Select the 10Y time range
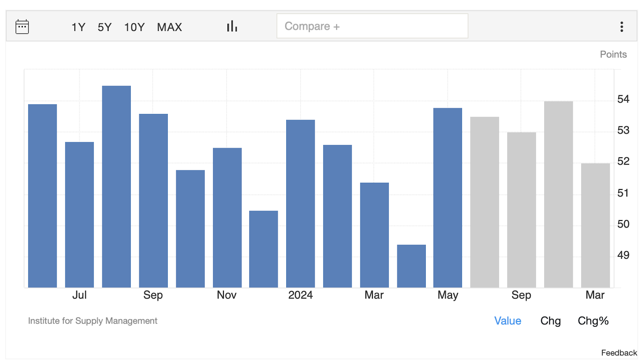The height and width of the screenshot is (363, 644). click(x=134, y=27)
